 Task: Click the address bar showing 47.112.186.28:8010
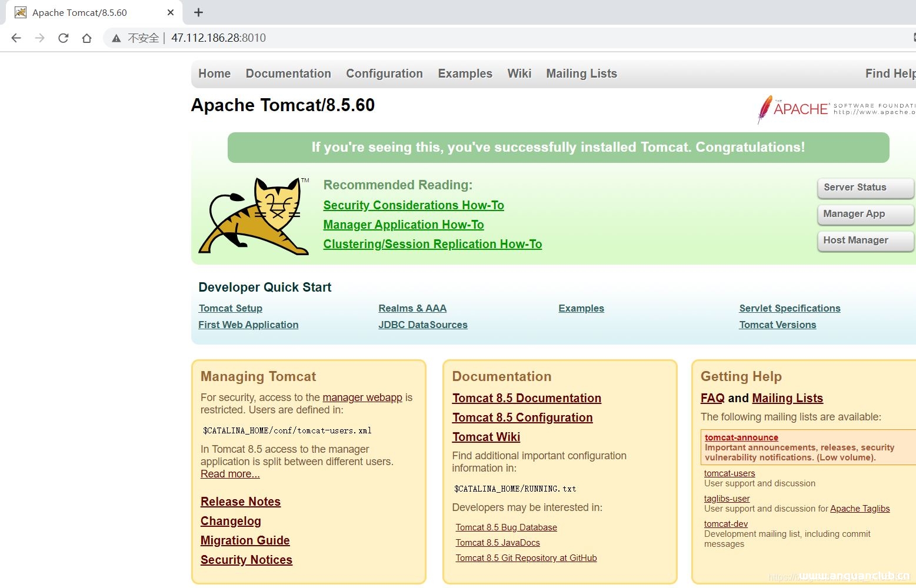(x=218, y=38)
